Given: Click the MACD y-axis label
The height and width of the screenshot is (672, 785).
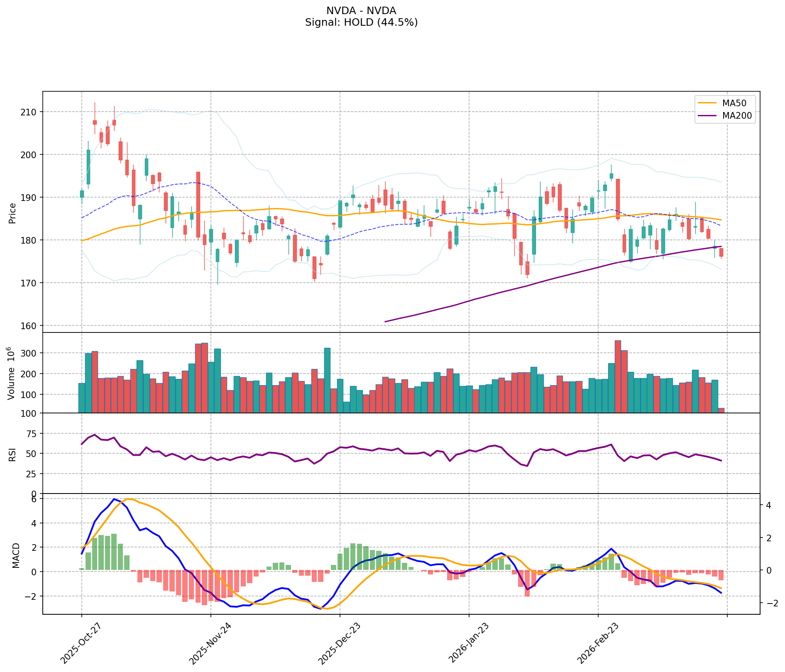Looking at the screenshot, I should pos(16,555).
